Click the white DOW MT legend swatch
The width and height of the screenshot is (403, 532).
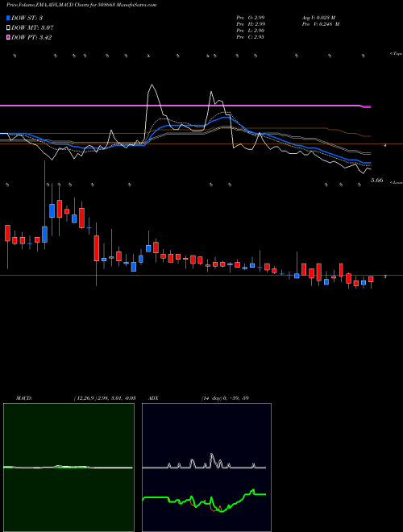[x=8, y=28]
